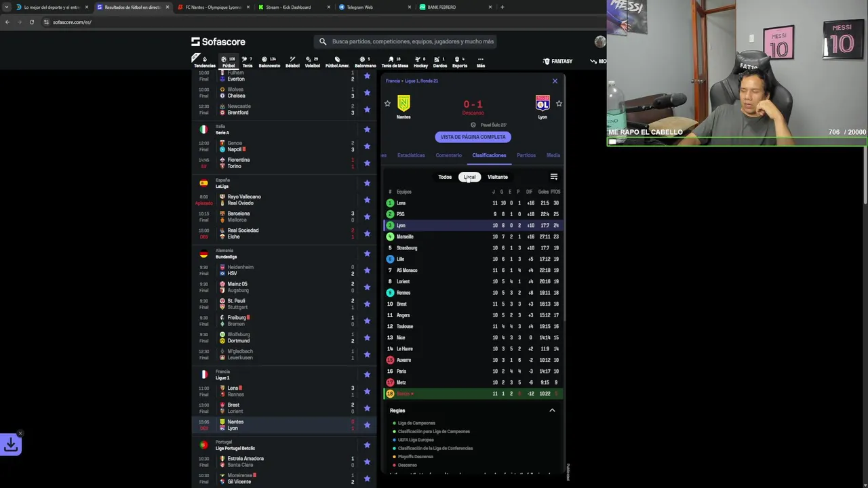Collapse the Reglas section
868x488 pixels.
552,410
